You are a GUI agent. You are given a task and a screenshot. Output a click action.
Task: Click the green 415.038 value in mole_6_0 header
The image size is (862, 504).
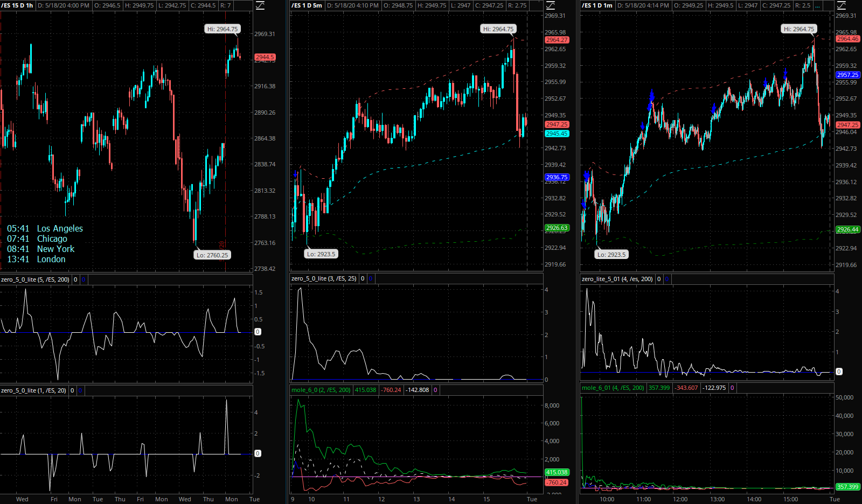point(365,390)
